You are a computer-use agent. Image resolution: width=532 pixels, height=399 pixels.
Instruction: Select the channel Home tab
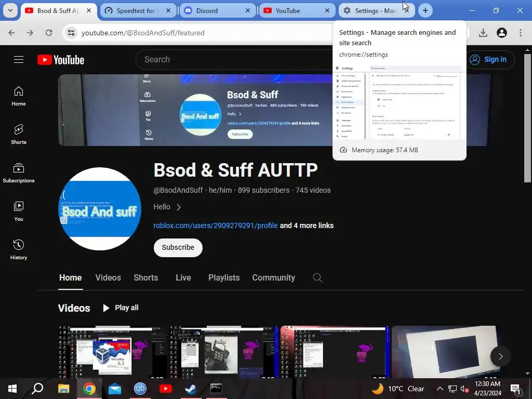pos(71,277)
